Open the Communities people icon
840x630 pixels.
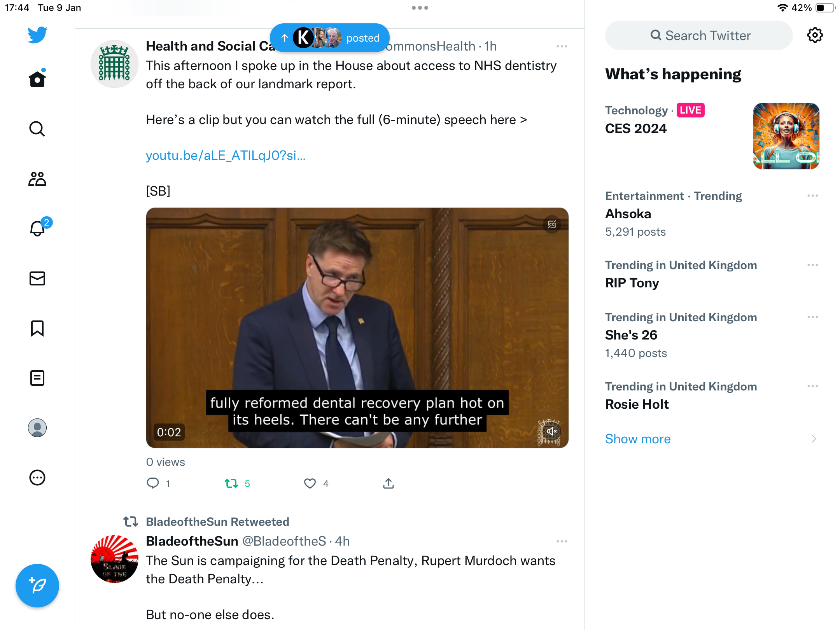tap(37, 179)
